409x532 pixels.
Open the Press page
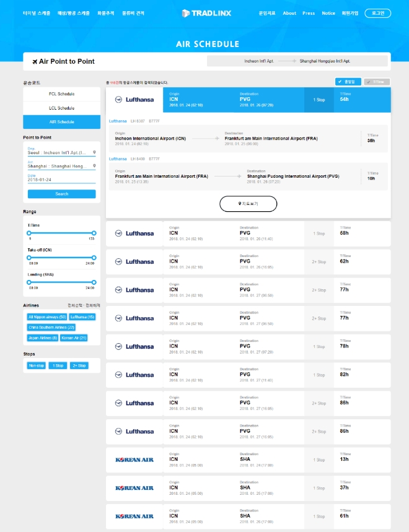pos(309,13)
